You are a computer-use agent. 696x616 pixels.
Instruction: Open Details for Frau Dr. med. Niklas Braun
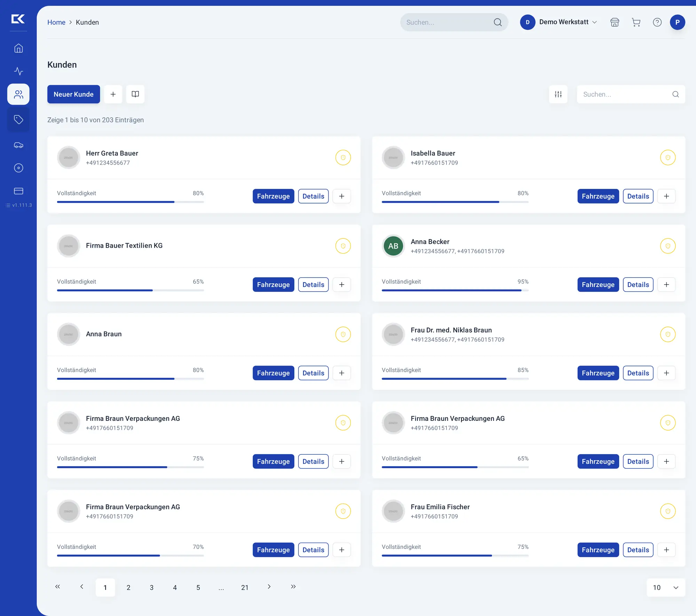(x=638, y=373)
